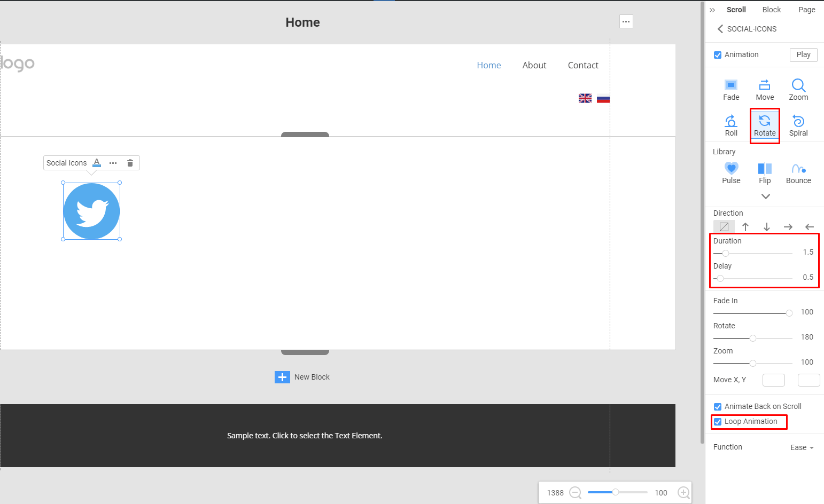Viewport: 824px width, 504px height.
Task: Select the Rotate animation icon
Action: [765, 125]
